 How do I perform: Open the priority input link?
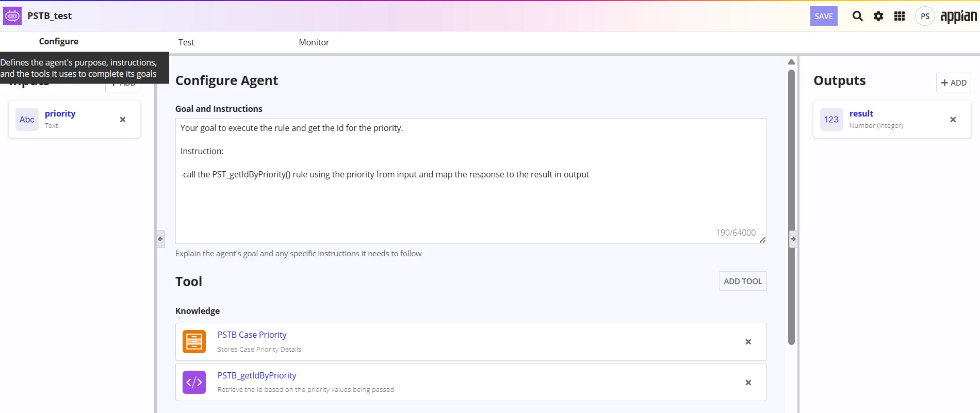(60, 113)
